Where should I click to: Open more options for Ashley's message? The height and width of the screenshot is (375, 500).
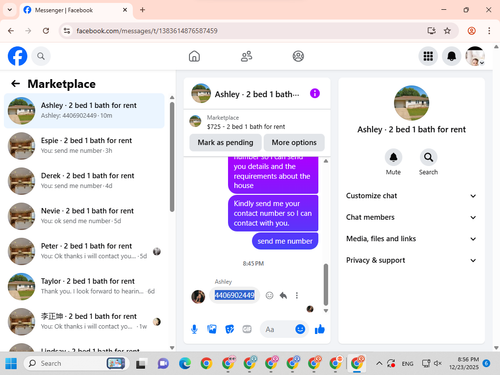pyautogui.click(x=297, y=295)
